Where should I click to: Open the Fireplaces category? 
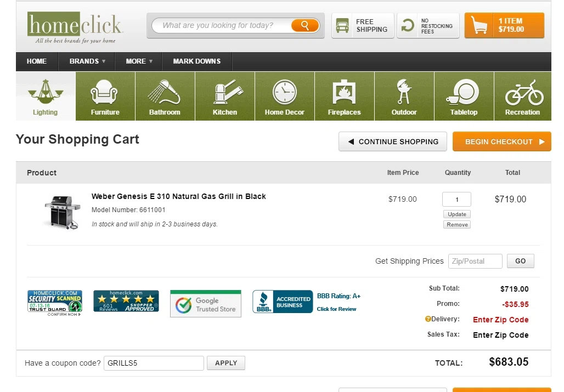click(344, 96)
